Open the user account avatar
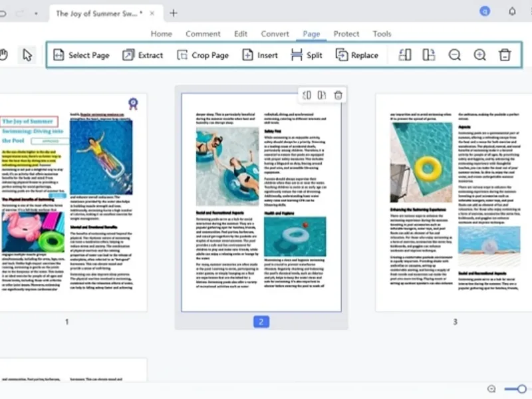The height and width of the screenshot is (399, 532). click(485, 11)
